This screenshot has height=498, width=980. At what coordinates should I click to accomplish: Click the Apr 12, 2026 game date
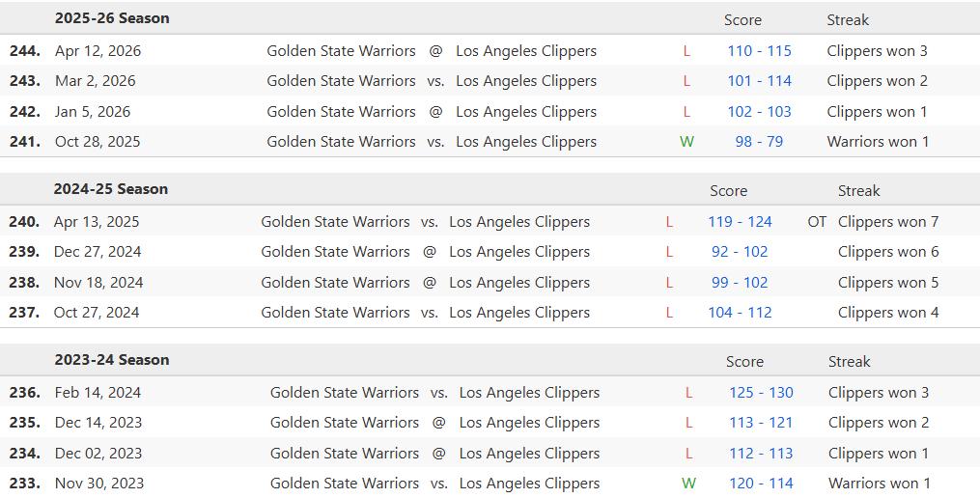[98, 51]
